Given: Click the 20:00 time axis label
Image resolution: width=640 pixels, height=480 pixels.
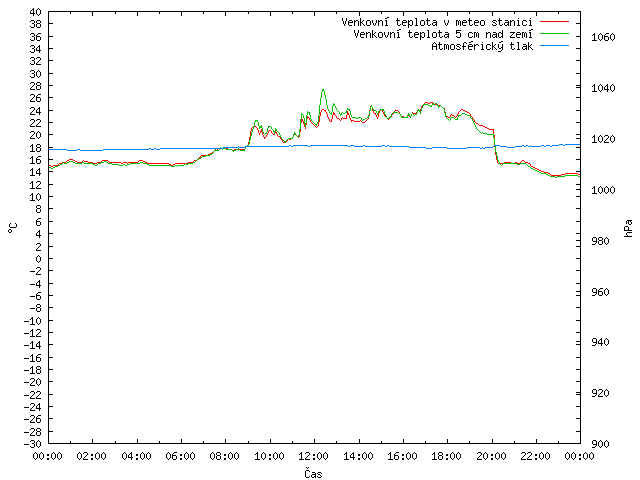Looking at the screenshot, I should click(x=491, y=456).
